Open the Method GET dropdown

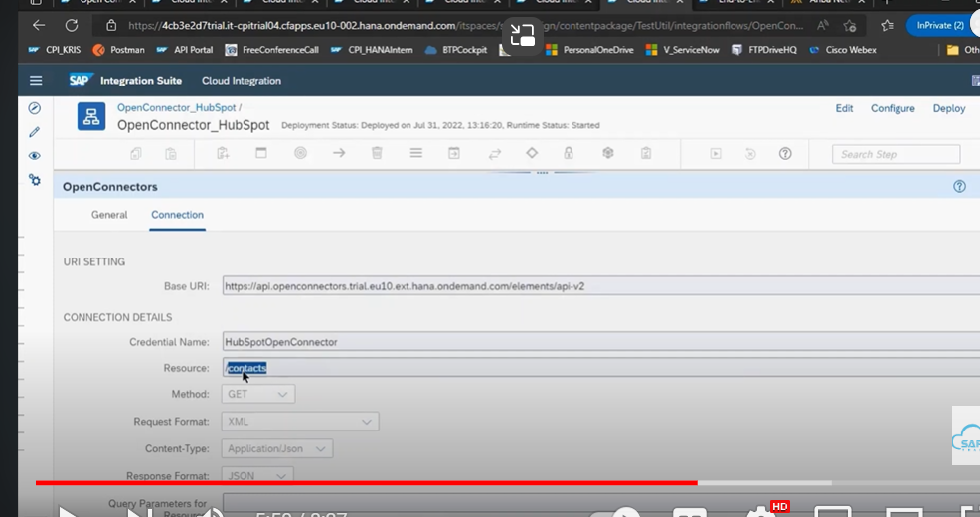tap(258, 394)
